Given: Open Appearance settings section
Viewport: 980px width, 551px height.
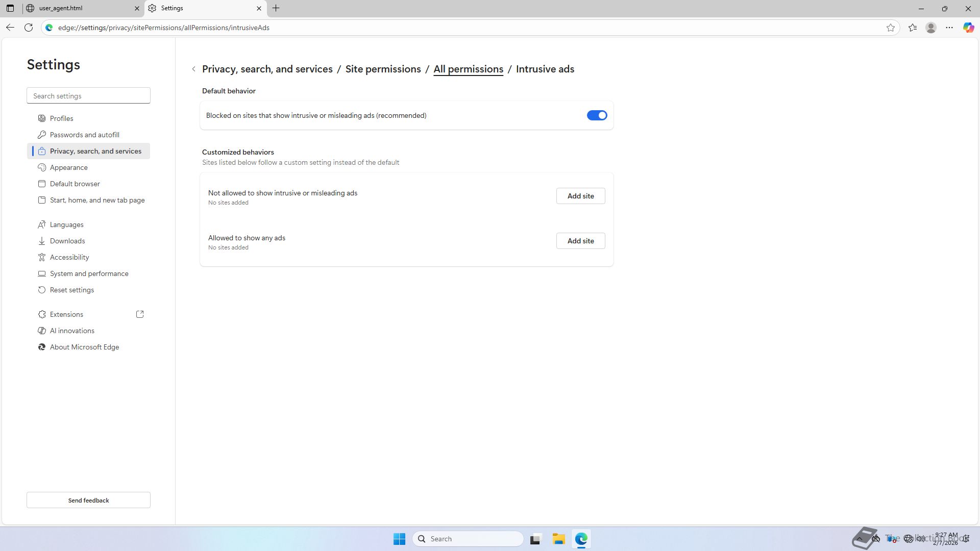Looking at the screenshot, I should 69,167.
